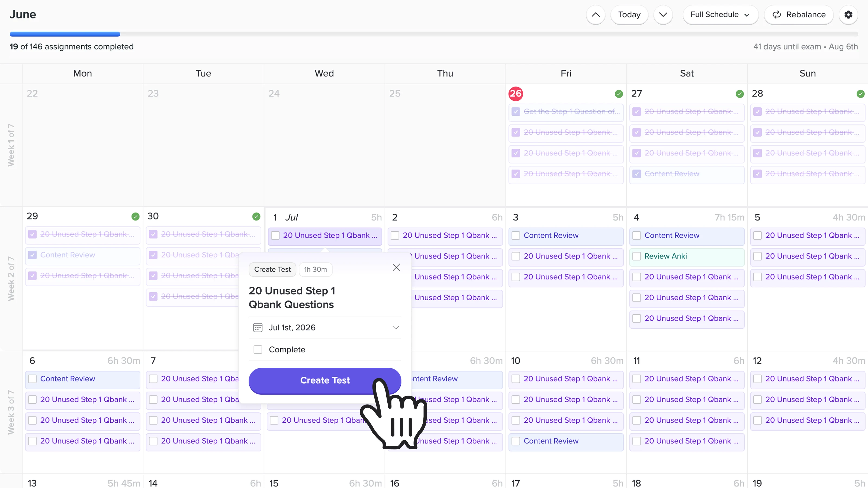Click green completed checkmark on day 30
The height and width of the screenshot is (488, 868).
click(256, 216)
